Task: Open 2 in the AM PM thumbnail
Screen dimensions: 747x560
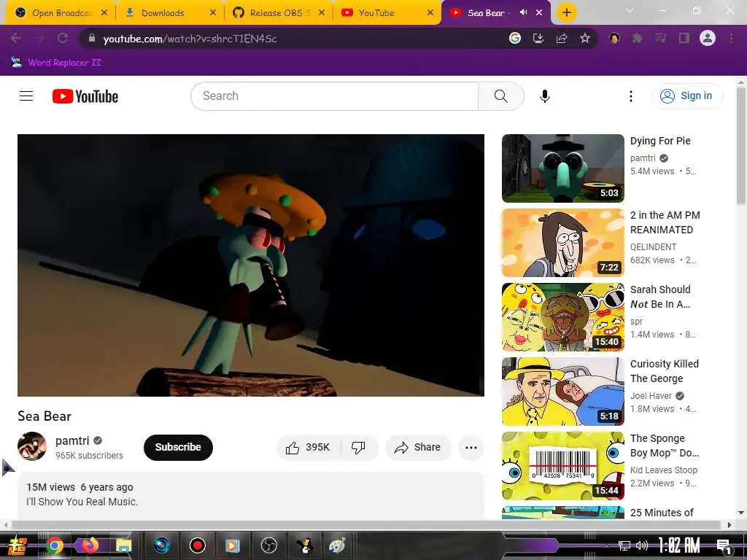Action: click(x=562, y=243)
